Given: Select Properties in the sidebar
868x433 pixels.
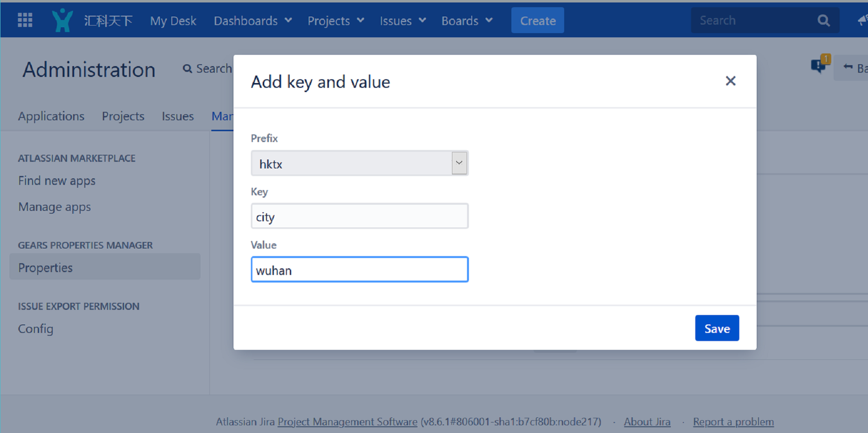Looking at the screenshot, I should 105,267.
